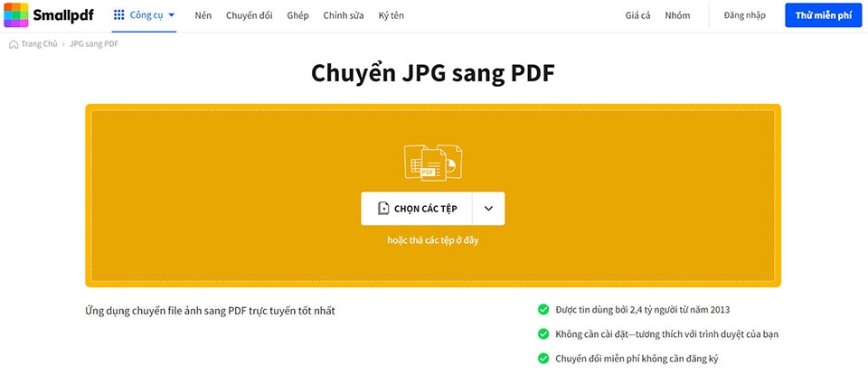Image resolution: width=868 pixels, height=374 pixels.
Task: Click the CHỌN CÁC TỆP button
Action: pyautogui.click(x=416, y=209)
